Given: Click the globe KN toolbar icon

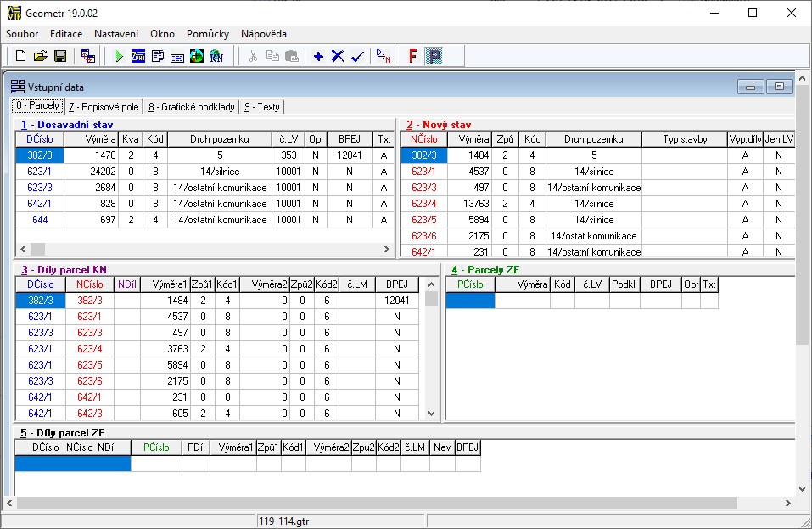Looking at the screenshot, I should click(x=197, y=56).
